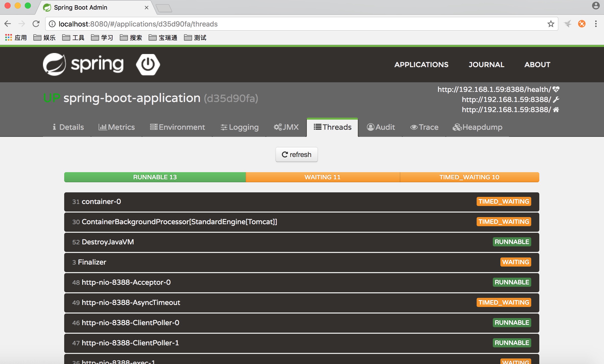Open the JOURNAL navigation menu item
Viewport: 604px width, 364px height.
point(486,65)
